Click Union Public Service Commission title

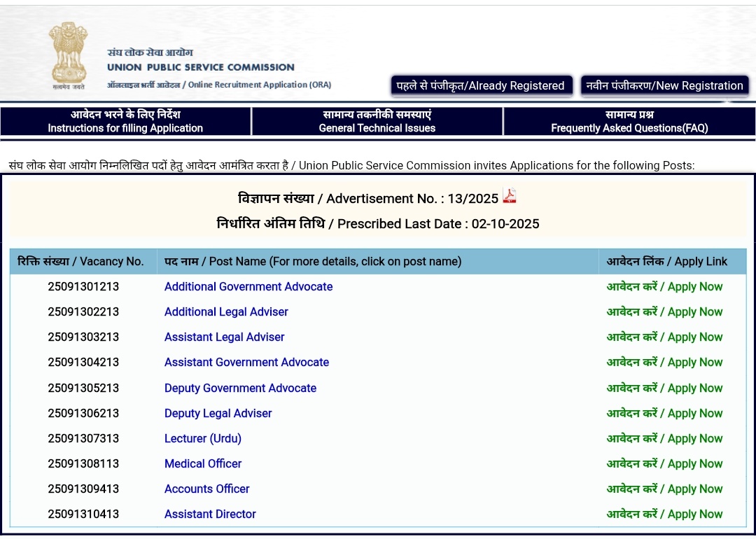point(201,67)
